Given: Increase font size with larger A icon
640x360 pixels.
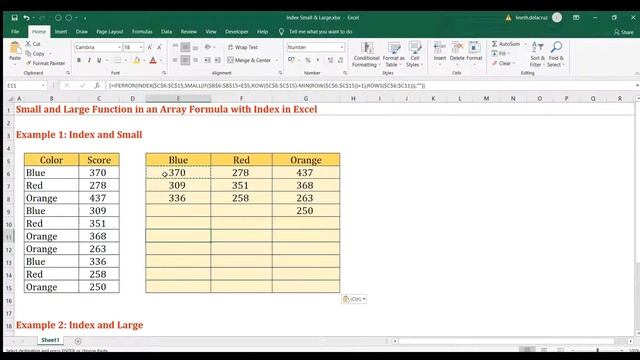Looking at the screenshot, I should [150, 47].
